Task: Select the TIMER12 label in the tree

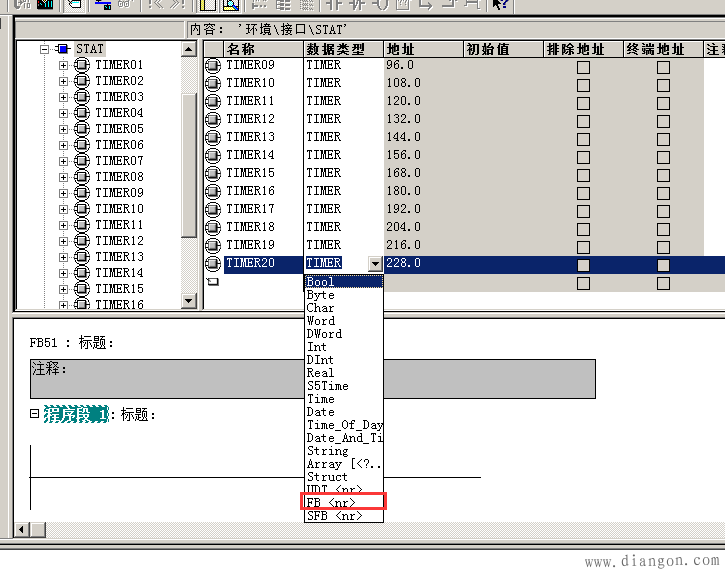Action: click(x=119, y=241)
